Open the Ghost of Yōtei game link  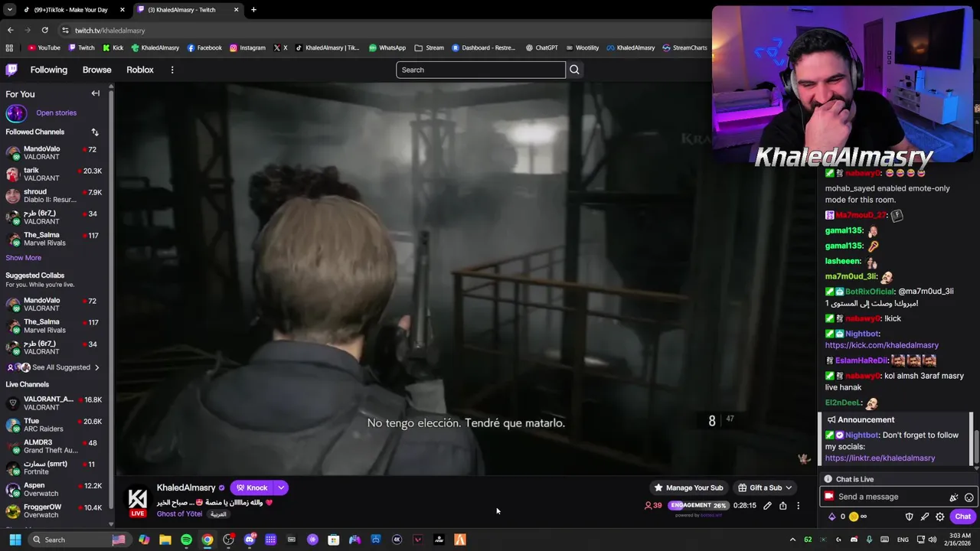coord(179,514)
